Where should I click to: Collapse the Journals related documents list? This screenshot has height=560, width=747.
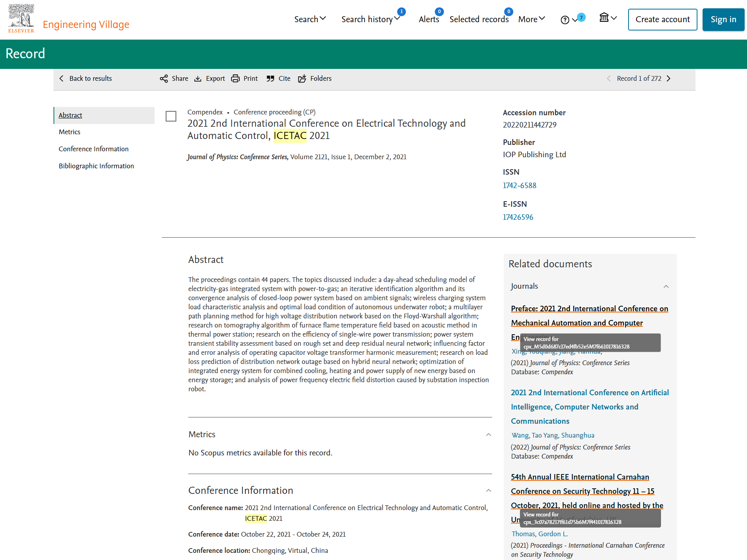pos(666,286)
